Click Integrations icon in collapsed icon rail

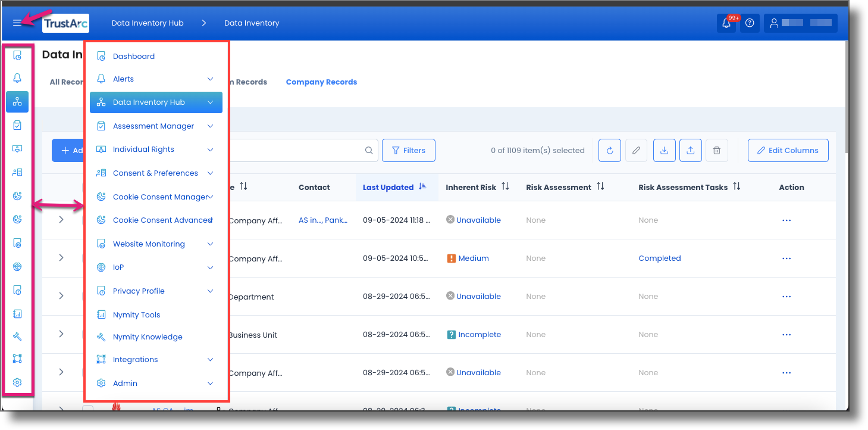(17, 359)
